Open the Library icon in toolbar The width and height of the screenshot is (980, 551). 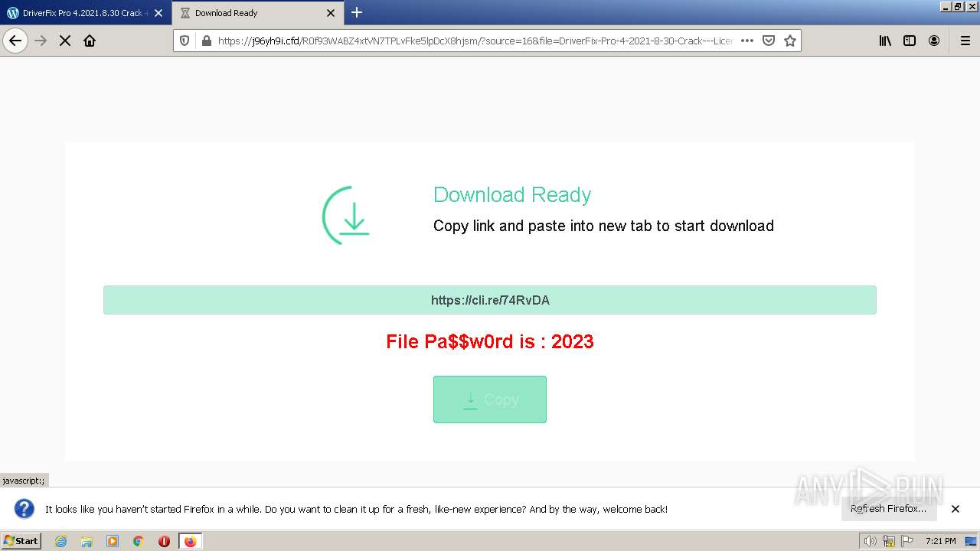pos(885,41)
